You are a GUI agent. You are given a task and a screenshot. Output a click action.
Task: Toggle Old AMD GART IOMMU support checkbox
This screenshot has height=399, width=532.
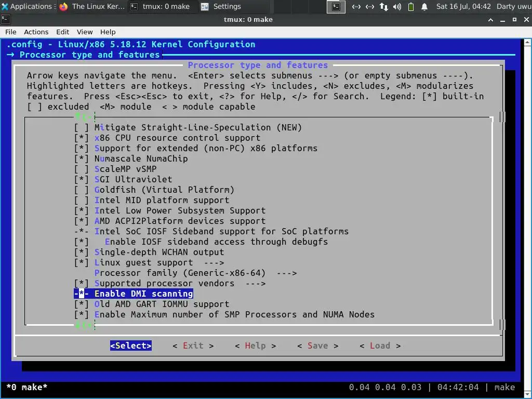pos(81,304)
